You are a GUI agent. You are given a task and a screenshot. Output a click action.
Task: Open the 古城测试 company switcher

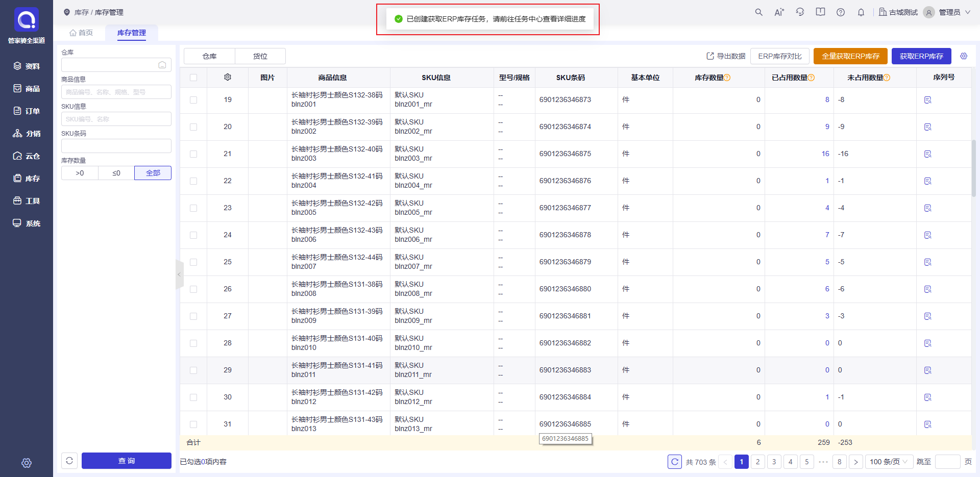pyautogui.click(x=898, y=12)
